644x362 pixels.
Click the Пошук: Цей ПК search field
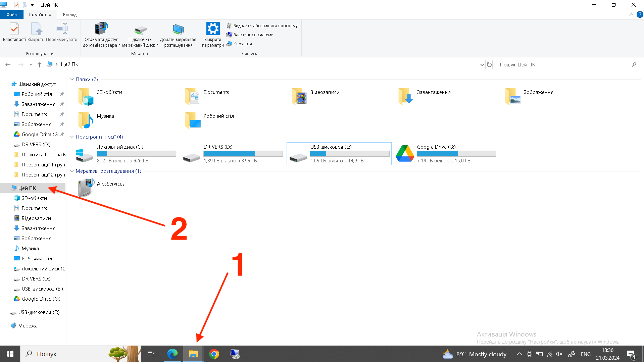(x=564, y=65)
